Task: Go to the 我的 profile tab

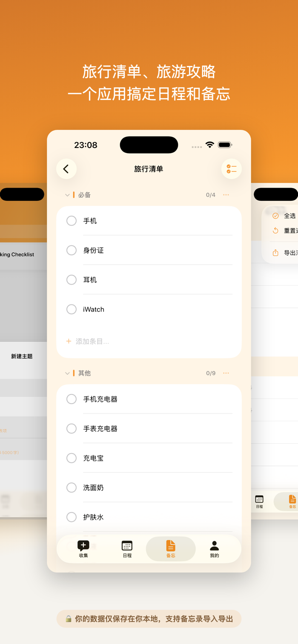Action: click(215, 549)
